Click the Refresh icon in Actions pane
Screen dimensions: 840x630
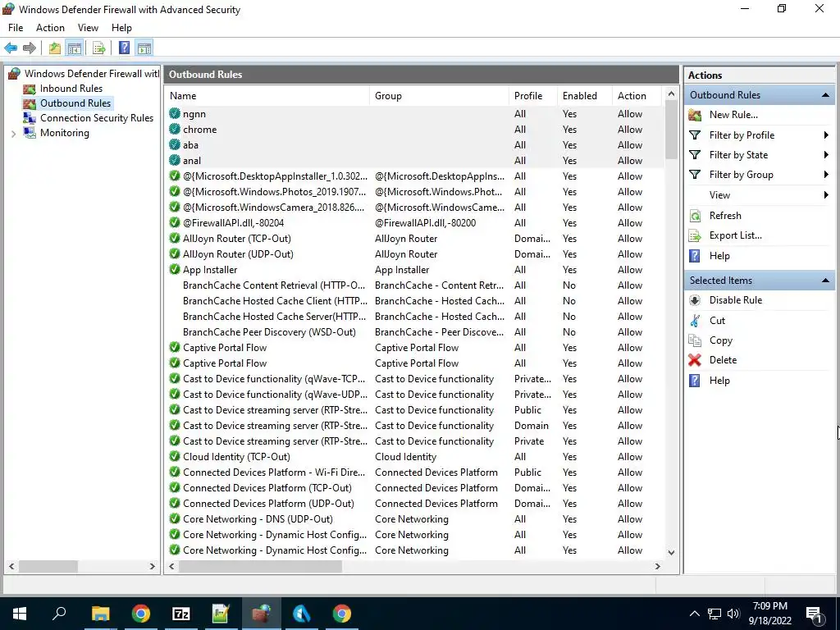pyautogui.click(x=695, y=216)
